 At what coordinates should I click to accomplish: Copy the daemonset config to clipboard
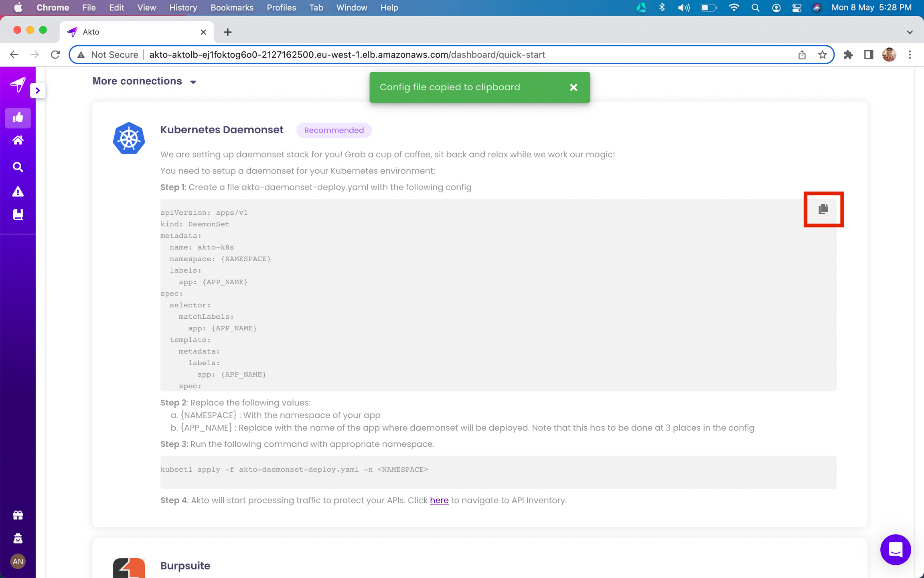823,209
